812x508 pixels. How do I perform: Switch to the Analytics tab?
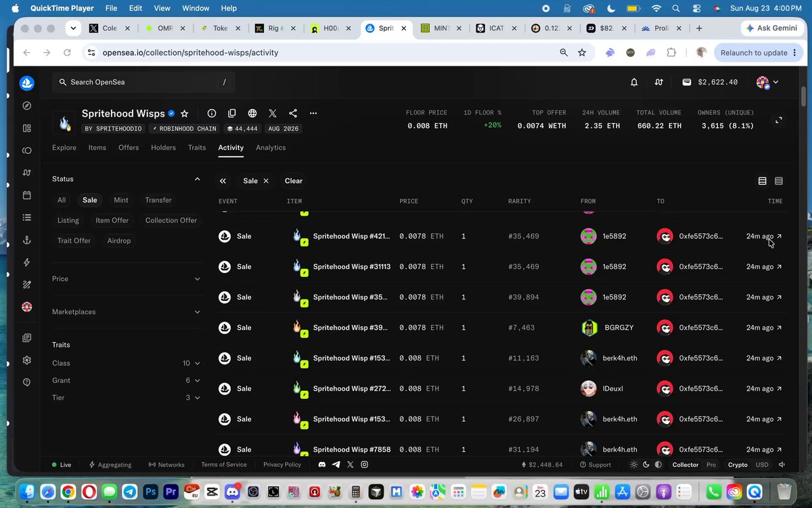click(271, 148)
